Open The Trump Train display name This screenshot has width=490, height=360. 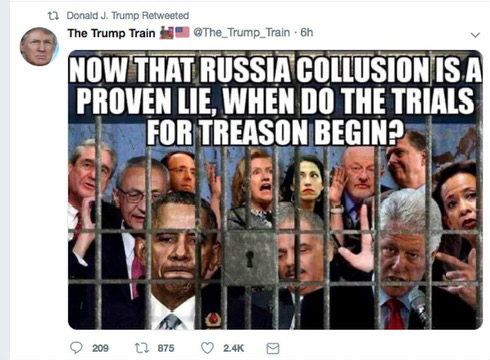tap(111, 33)
